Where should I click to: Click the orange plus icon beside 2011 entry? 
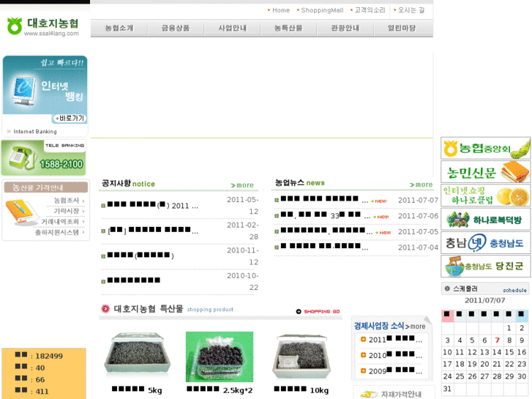(364, 339)
